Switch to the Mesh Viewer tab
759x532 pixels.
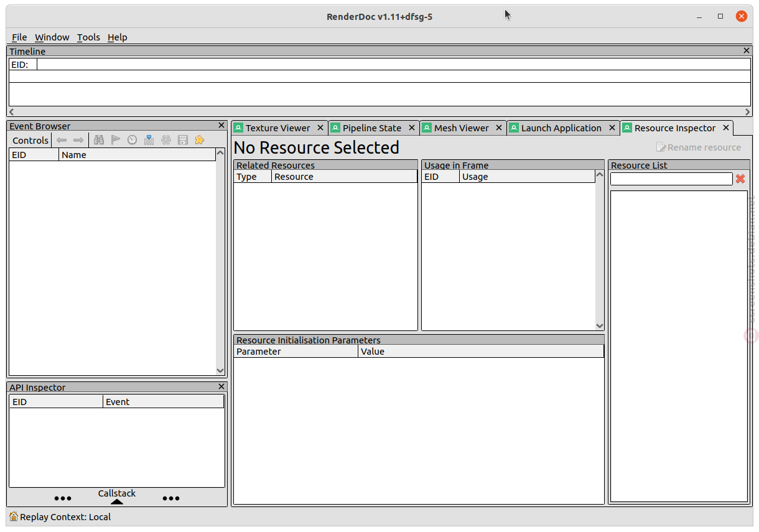click(463, 128)
